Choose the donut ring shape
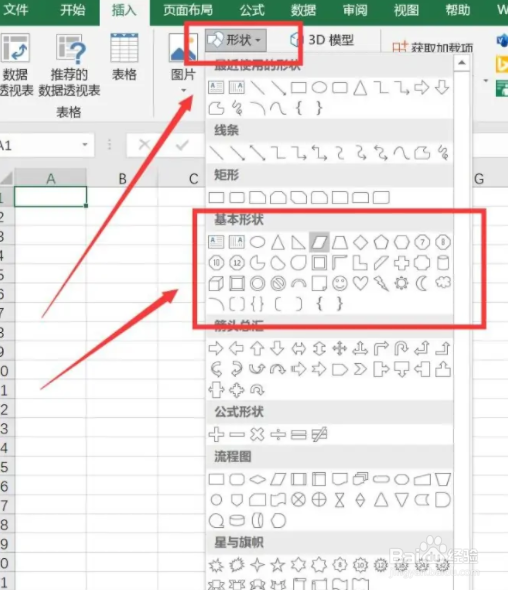 (257, 283)
